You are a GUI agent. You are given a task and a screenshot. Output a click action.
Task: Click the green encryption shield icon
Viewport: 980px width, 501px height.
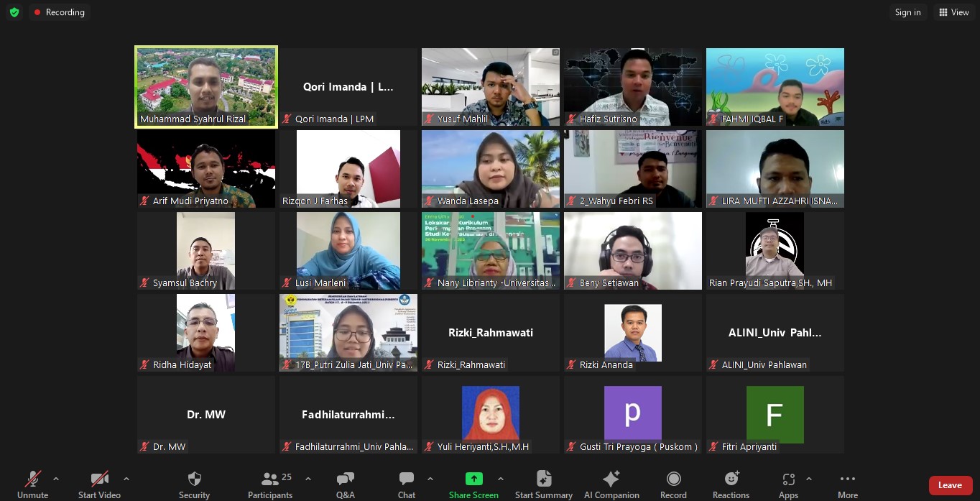click(14, 12)
